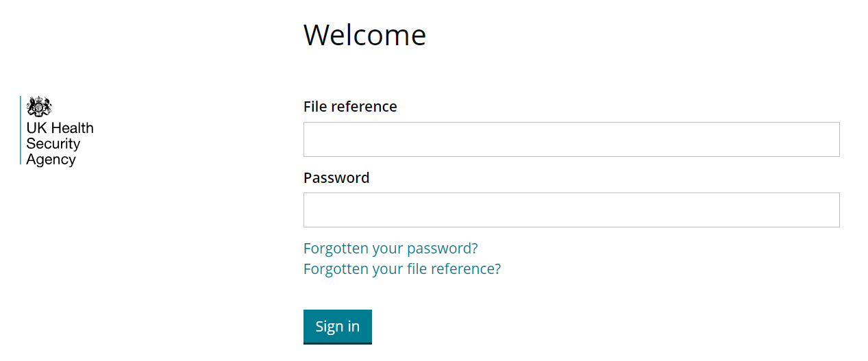Place cursor in the box under 'Password'
Screen dimensions: 868x361
pos(571,210)
